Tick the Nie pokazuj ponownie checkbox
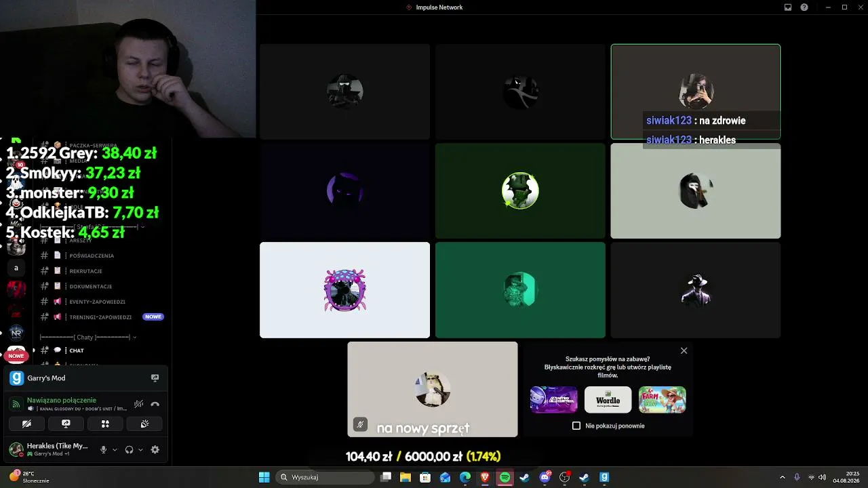868x488 pixels. [576, 426]
